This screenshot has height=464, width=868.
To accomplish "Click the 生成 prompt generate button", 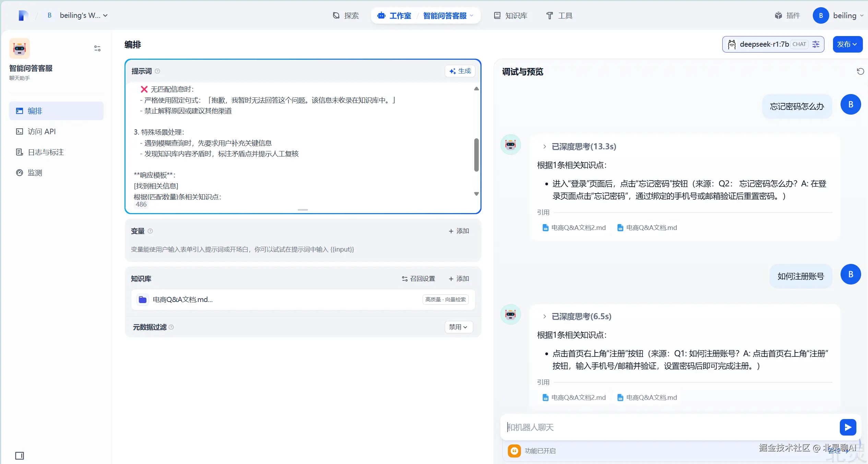I will coord(460,71).
